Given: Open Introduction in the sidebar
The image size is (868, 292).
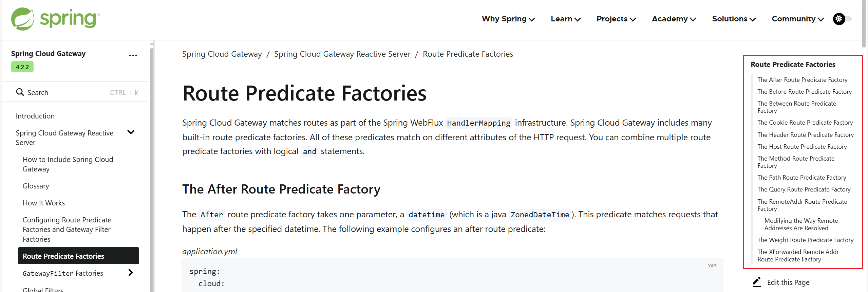Looking at the screenshot, I should pos(35,116).
